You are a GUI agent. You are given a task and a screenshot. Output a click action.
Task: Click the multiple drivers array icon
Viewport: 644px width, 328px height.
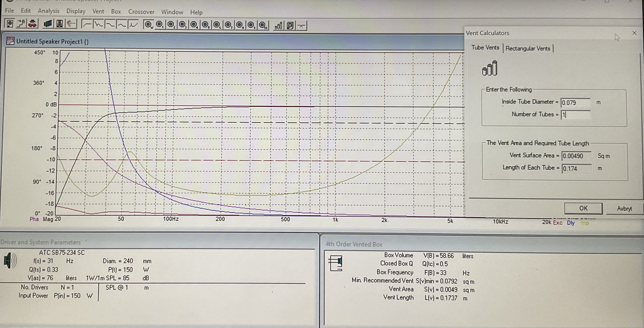[x=48, y=24]
